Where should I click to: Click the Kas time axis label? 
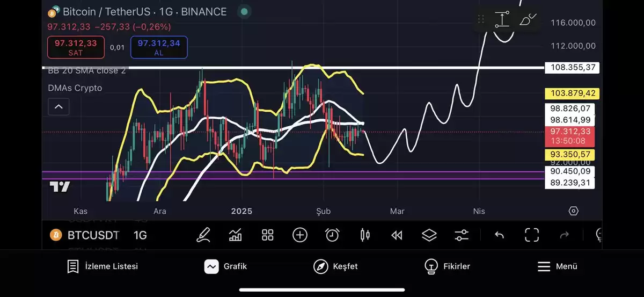80,211
